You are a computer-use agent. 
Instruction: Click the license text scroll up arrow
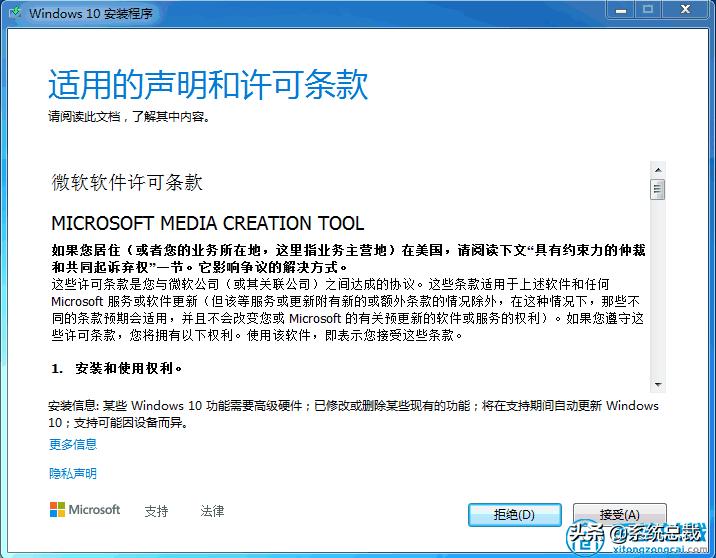(658, 170)
